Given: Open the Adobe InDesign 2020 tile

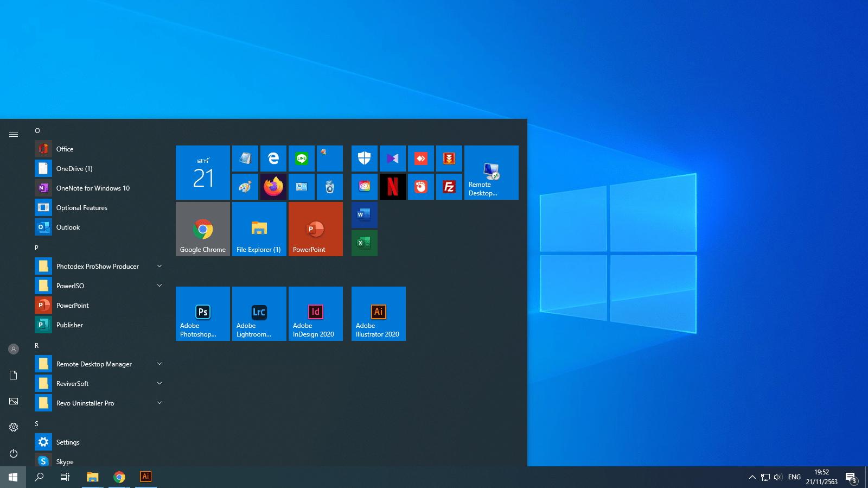Looking at the screenshot, I should point(316,314).
